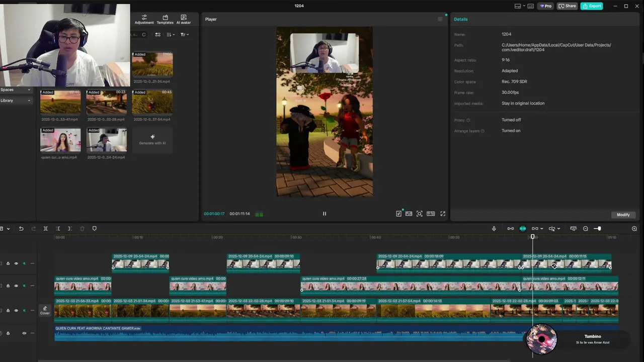Click the Player panel title
The height and width of the screenshot is (362, 644).
pos(211,19)
